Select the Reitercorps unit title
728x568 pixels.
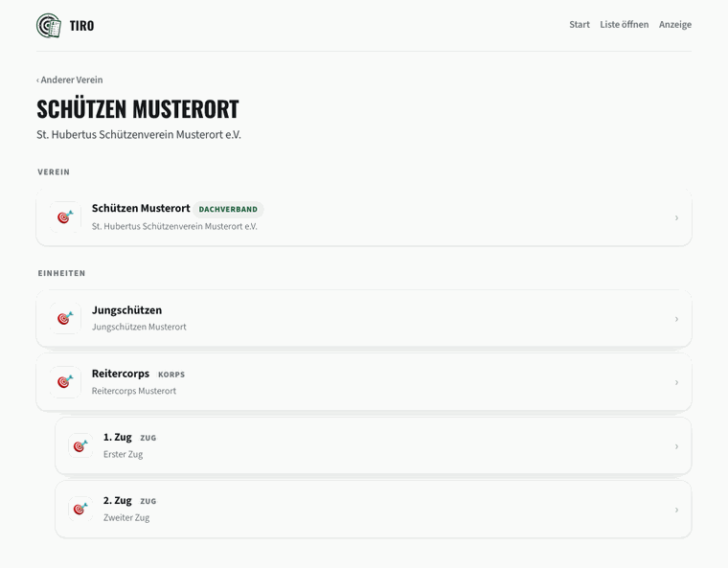(121, 374)
